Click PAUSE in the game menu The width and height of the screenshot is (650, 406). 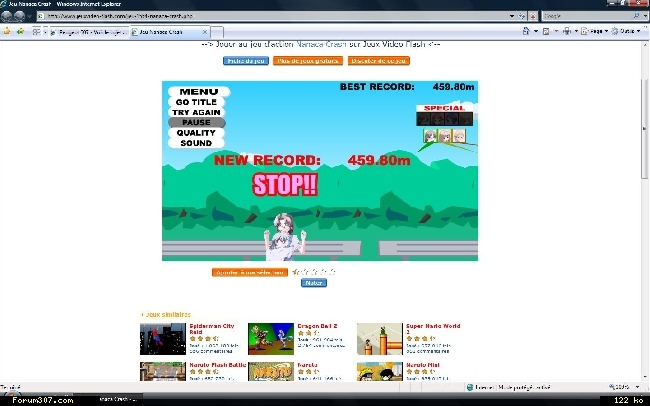196,122
